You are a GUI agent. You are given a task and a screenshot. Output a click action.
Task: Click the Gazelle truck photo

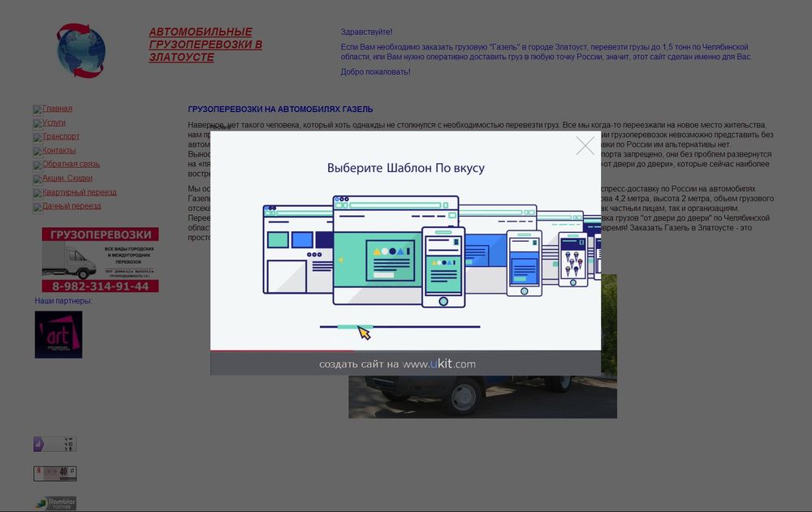[482, 397]
